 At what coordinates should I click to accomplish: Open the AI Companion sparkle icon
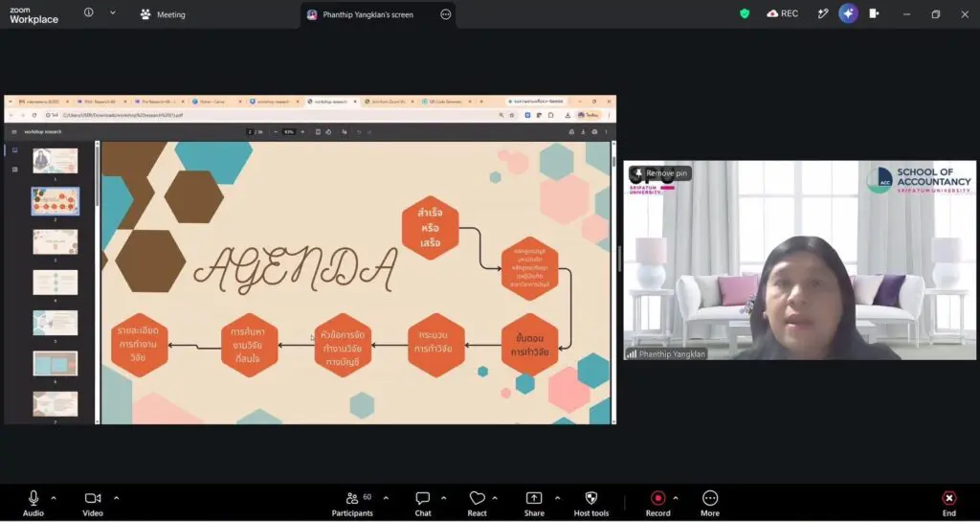click(848, 13)
